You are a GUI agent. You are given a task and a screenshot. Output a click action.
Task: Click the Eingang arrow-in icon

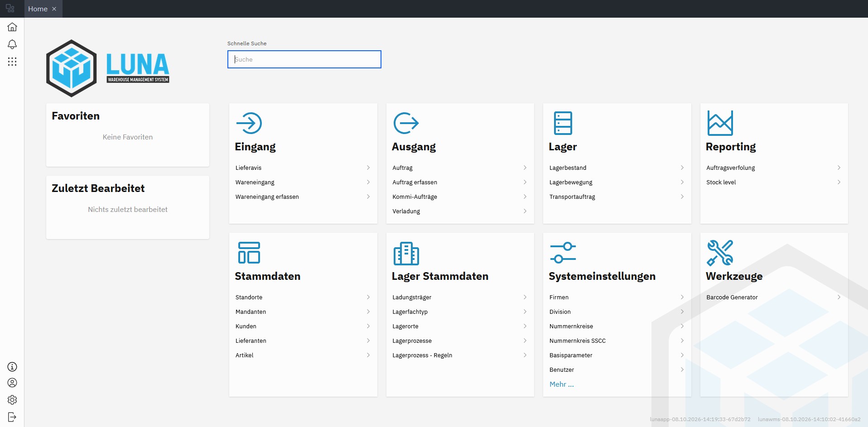pos(249,123)
